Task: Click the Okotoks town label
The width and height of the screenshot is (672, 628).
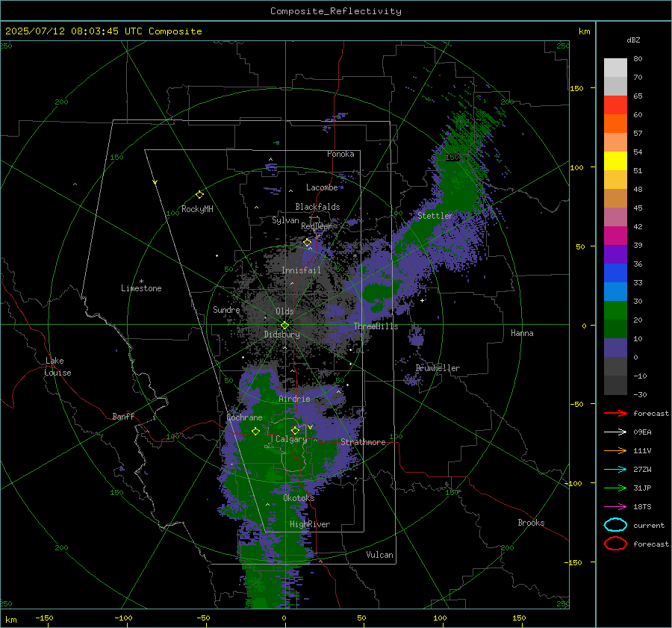Action: coord(299,498)
